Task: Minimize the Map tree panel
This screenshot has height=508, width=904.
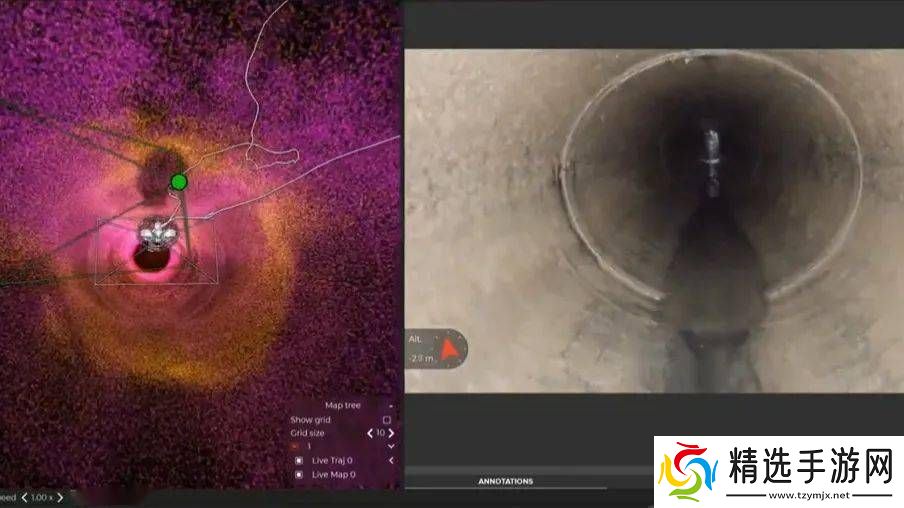Action: pos(390,406)
